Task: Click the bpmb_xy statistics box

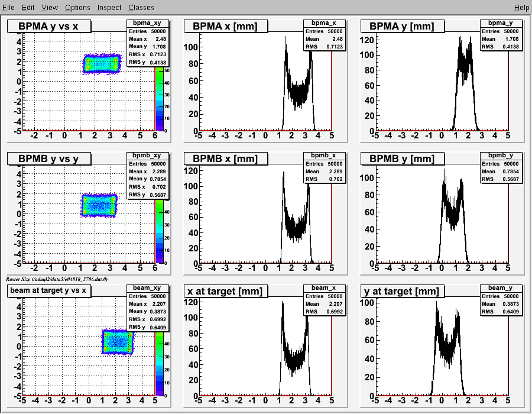Action: [148, 175]
